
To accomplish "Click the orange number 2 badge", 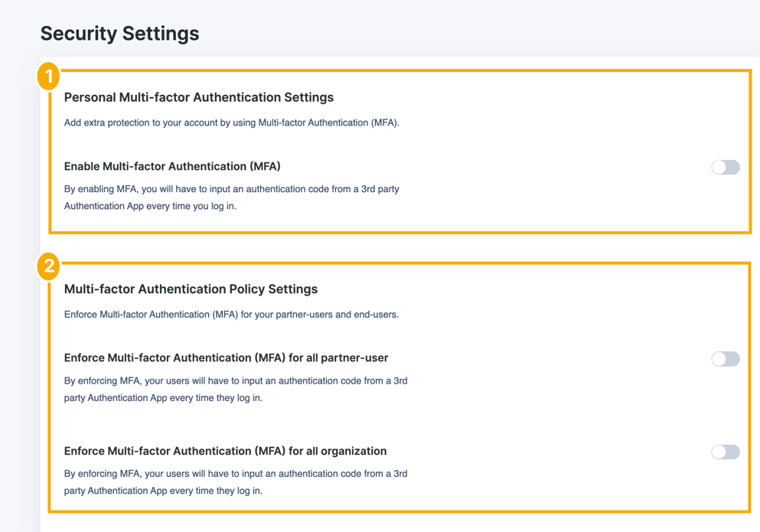I will [49, 266].
